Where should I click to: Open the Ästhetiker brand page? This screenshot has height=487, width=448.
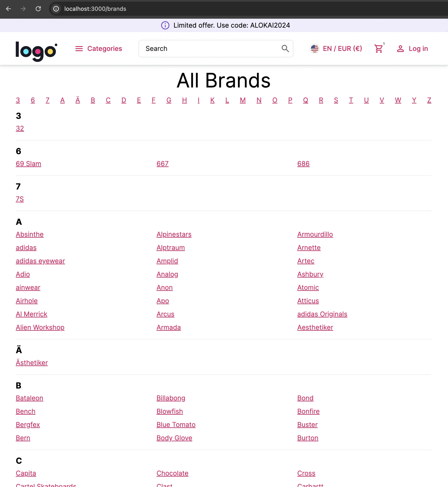32,363
